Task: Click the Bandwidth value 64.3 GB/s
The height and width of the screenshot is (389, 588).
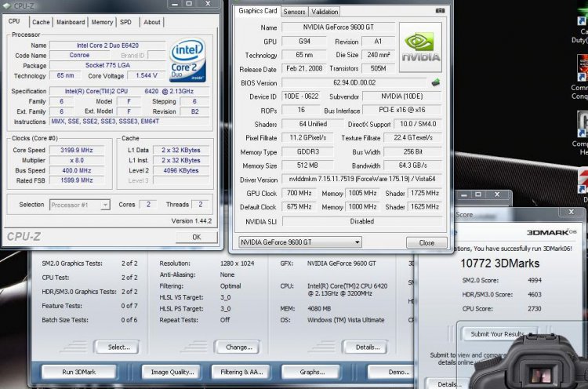Action: pos(413,165)
